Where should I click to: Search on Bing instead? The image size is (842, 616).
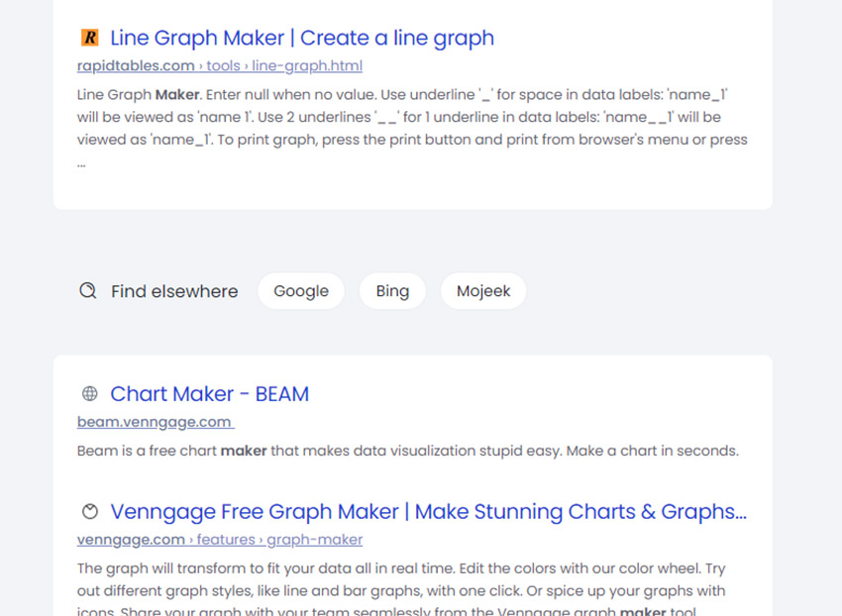pyautogui.click(x=392, y=290)
